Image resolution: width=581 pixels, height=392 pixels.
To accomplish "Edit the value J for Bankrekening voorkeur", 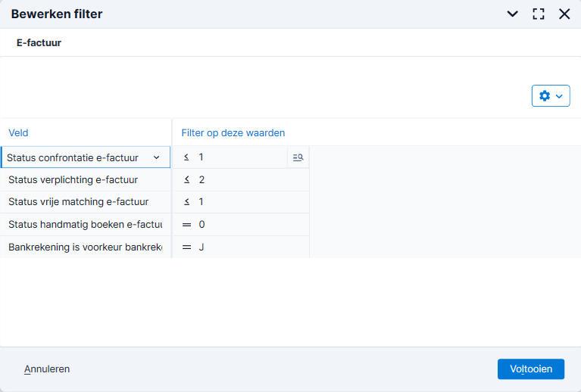I will tap(201, 247).
